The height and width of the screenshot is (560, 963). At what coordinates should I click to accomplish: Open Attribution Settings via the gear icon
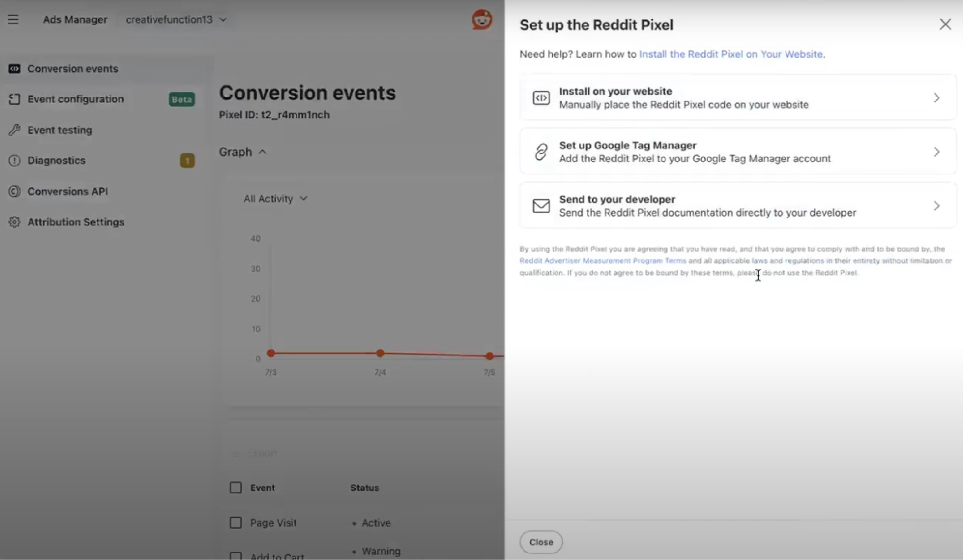pyautogui.click(x=14, y=222)
